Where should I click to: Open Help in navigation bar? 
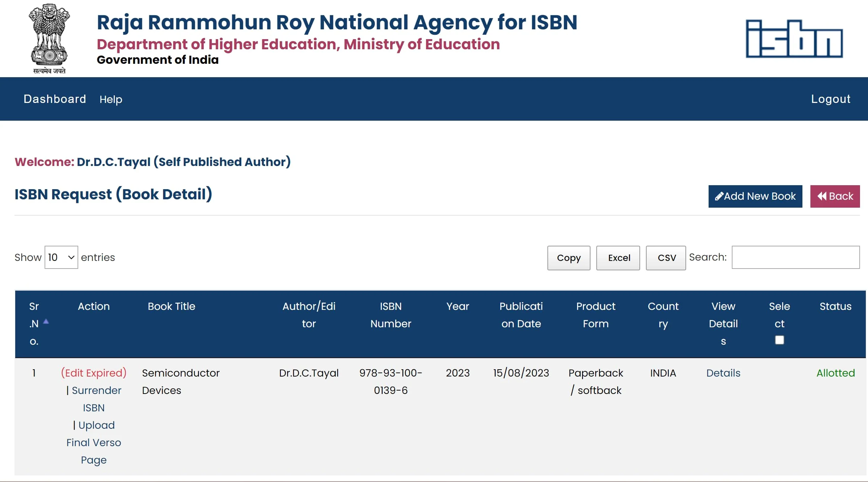coord(111,99)
